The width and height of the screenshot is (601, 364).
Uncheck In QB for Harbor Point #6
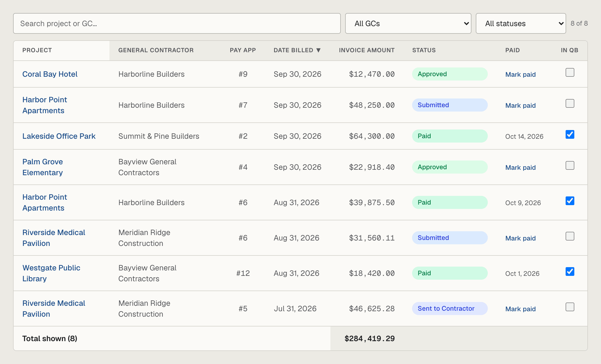pyautogui.click(x=570, y=201)
